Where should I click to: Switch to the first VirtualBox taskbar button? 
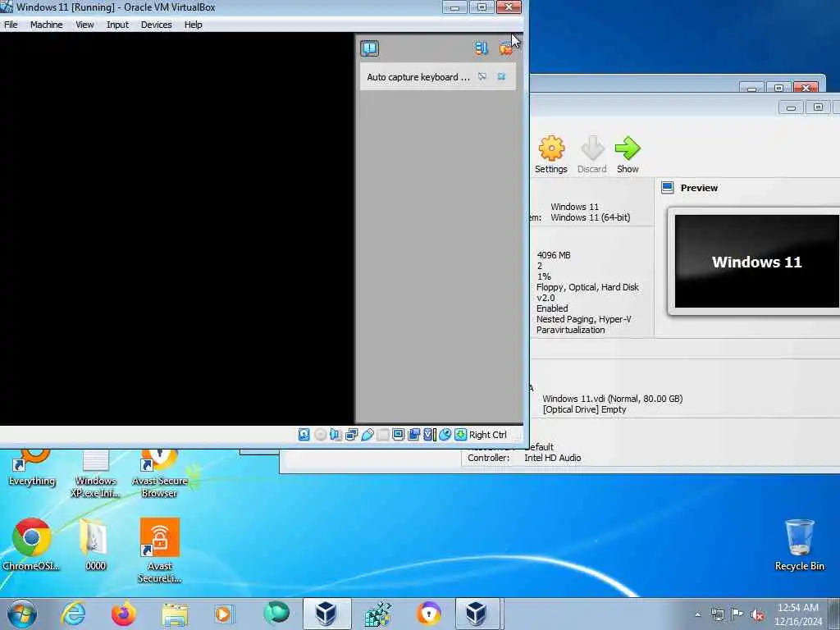tap(326, 614)
